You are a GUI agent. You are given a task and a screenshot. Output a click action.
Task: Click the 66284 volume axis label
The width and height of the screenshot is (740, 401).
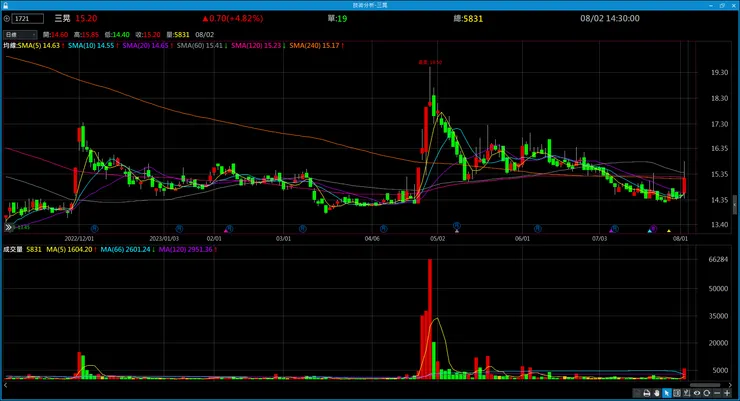coord(718,259)
